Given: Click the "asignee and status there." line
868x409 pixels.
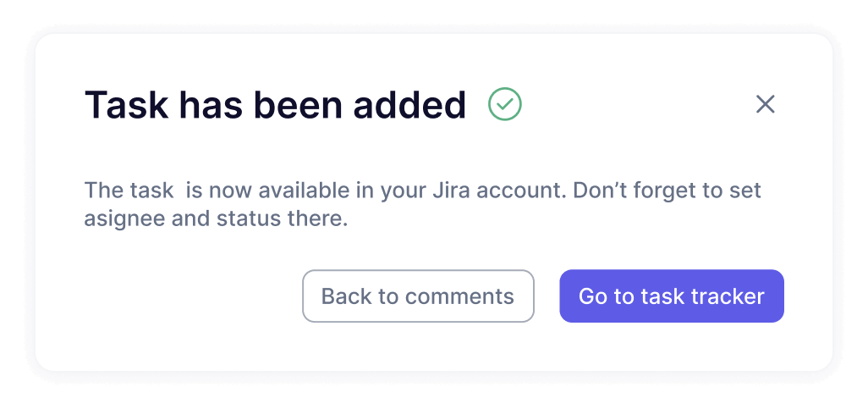Looking at the screenshot, I should pyautogui.click(x=216, y=219).
